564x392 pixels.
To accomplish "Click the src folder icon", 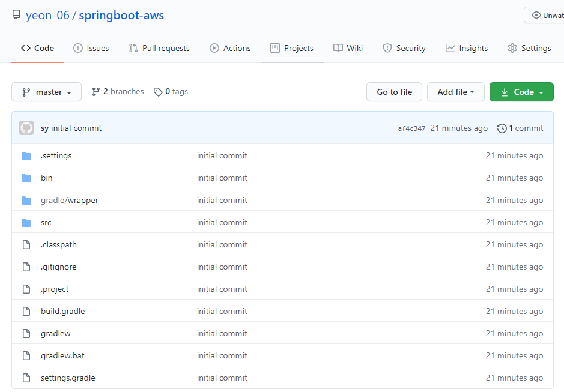I will pos(26,223).
